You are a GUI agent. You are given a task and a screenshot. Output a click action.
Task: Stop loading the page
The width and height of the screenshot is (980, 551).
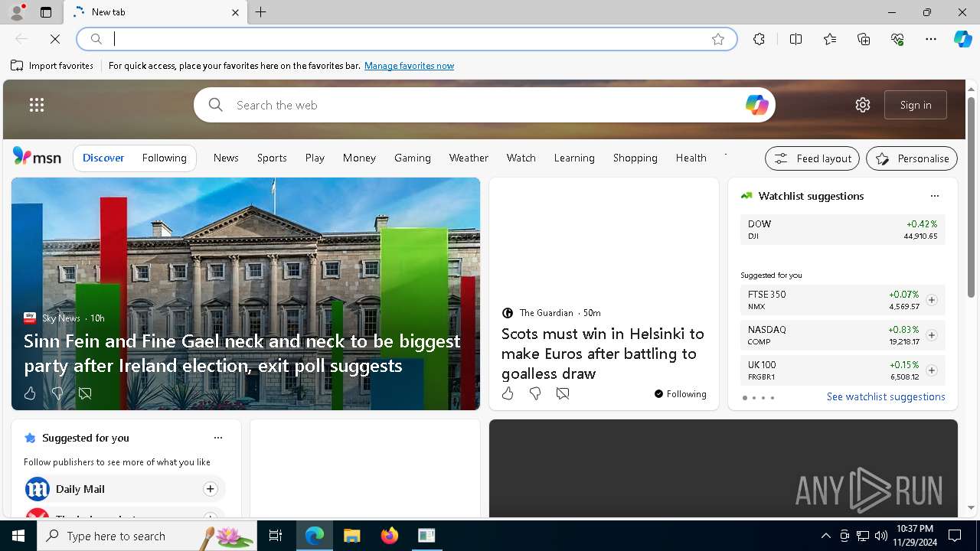point(55,39)
